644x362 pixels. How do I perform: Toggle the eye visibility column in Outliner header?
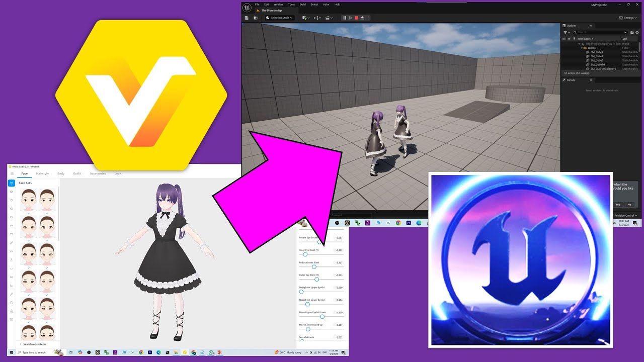[x=564, y=39]
